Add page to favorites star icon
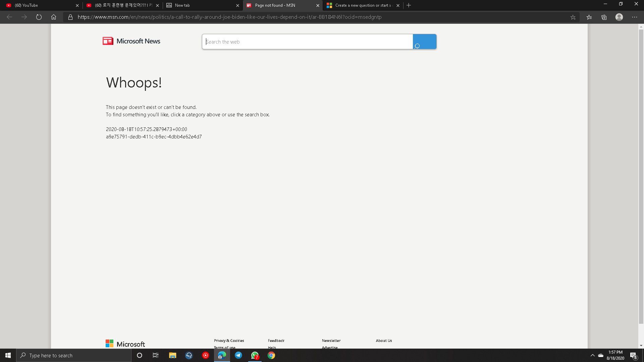644x362 pixels. (x=573, y=17)
